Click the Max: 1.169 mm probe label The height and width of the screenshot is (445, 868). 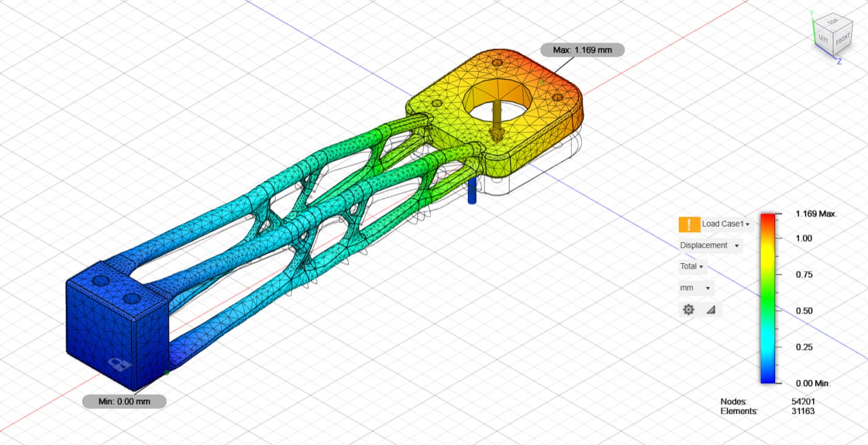582,50
